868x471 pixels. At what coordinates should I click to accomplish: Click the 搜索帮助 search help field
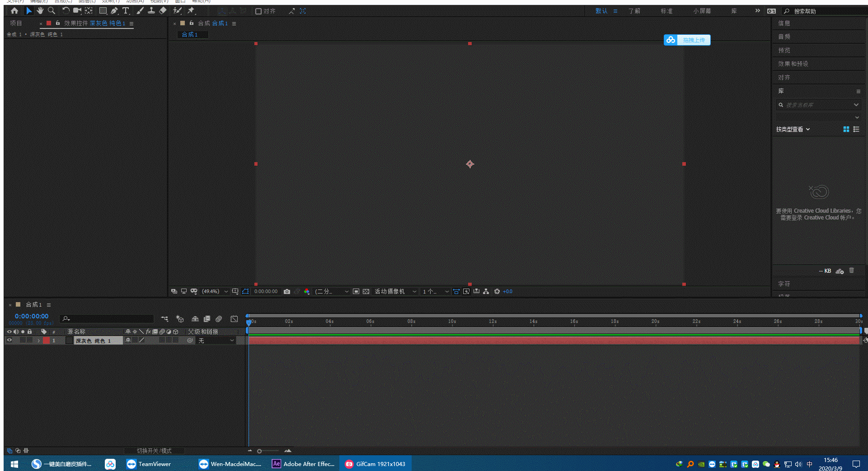click(x=825, y=11)
